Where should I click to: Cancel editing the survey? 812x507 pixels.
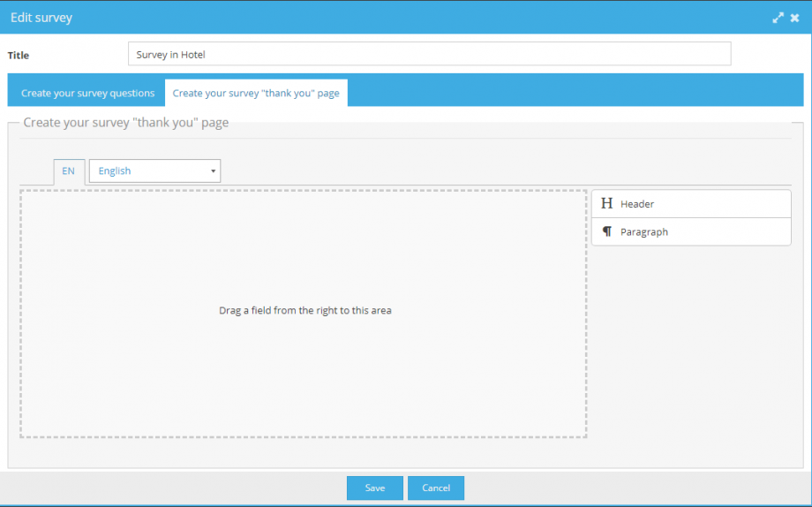point(436,488)
